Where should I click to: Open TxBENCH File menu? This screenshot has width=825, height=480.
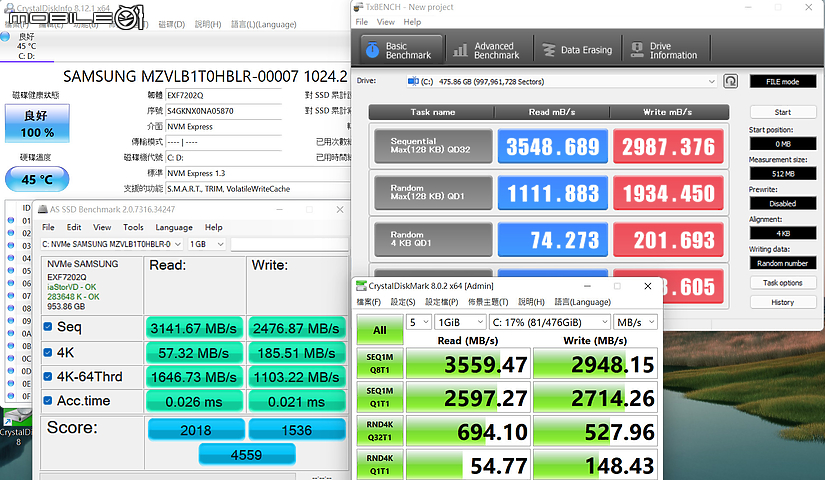click(x=361, y=22)
